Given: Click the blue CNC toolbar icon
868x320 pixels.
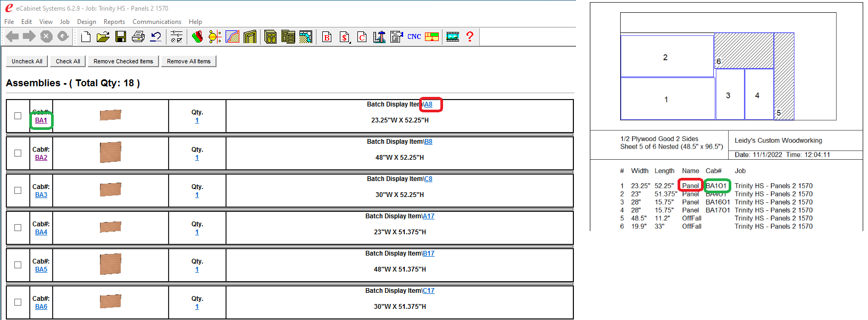Looking at the screenshot, I should coord(414,37).
